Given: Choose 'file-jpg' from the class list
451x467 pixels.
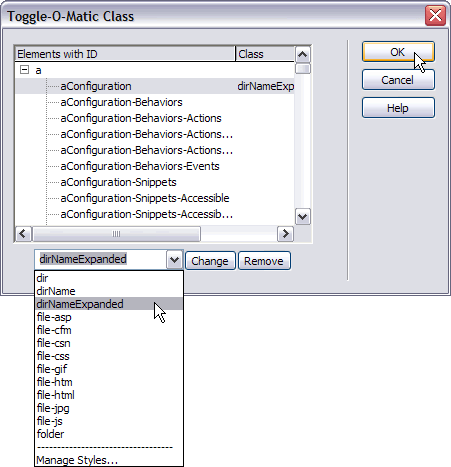Looking at the screenshot, I should [x=109, y=408].
